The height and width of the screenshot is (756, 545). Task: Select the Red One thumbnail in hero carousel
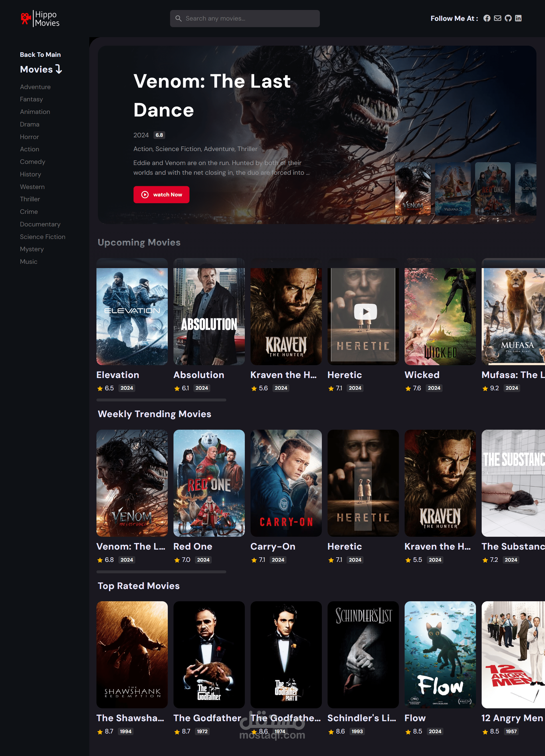(x=493, y=189)
